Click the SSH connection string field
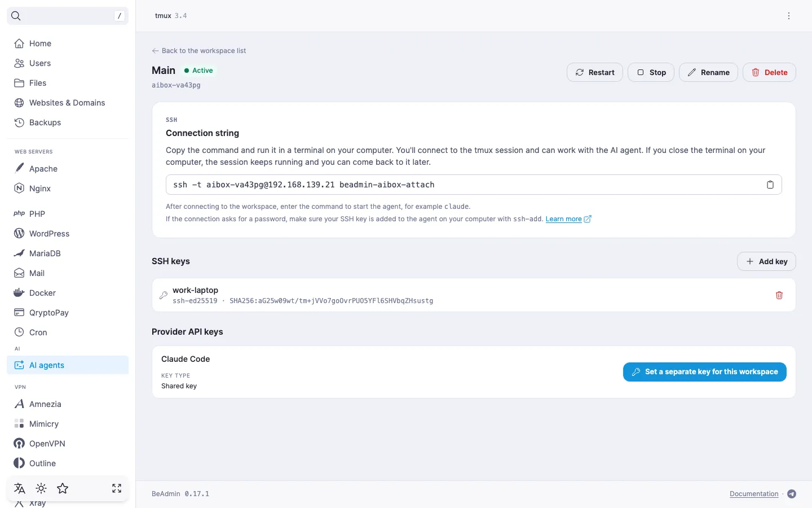This screenshot has height=508, width=812. 474,185
